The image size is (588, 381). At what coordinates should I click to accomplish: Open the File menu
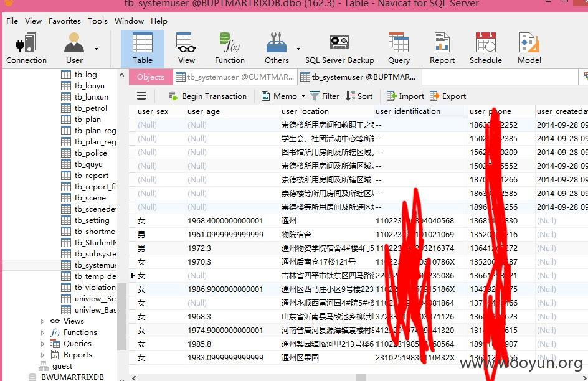tap(12, 21)
